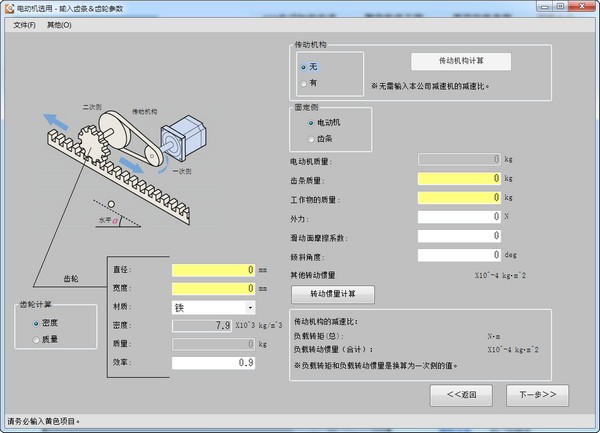
Task: Select 质量 in 齿轮计算 group
Action: [x=45, y=340]
